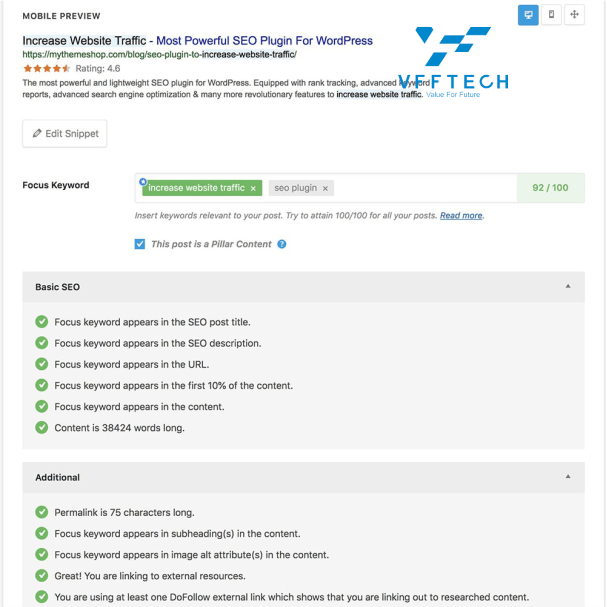Select the 'seo plugin' keyword tag
The height and width of the screenshot is (607, 607).
point(296,188)
